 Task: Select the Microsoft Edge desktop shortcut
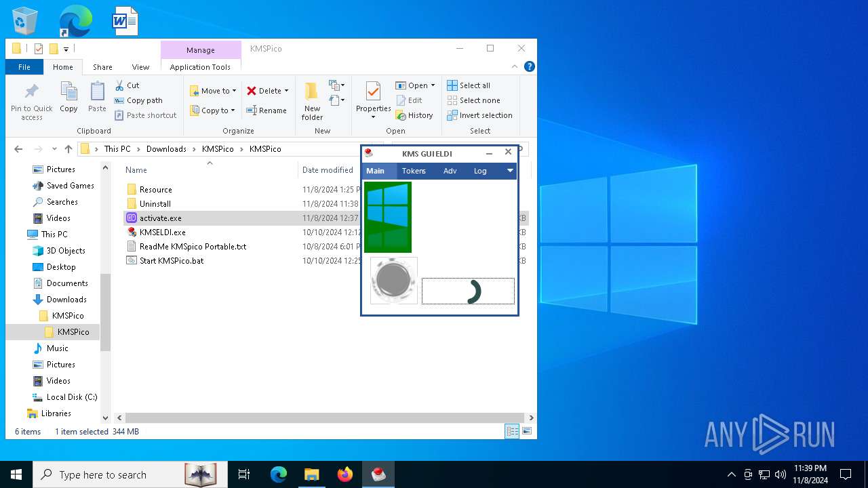coord(74,21)
